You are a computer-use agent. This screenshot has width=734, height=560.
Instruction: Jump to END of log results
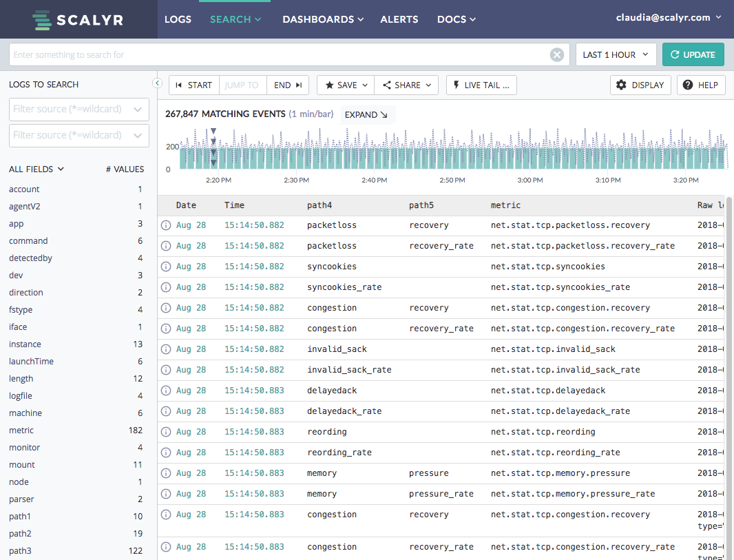[x=288, y=85]
